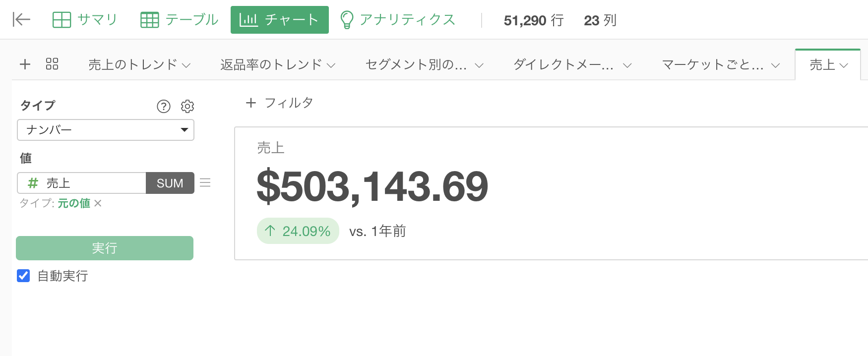Image resolution: width=868 pixels, height=356 pixels.
Task: Click the 売上 value column field
Action: 82,183
